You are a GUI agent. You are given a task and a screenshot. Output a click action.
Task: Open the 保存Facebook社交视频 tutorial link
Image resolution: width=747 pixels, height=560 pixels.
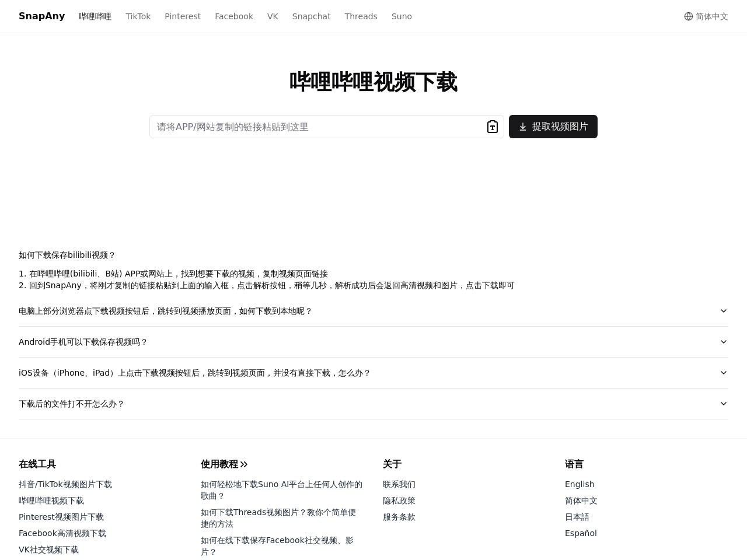coord(277,546)
